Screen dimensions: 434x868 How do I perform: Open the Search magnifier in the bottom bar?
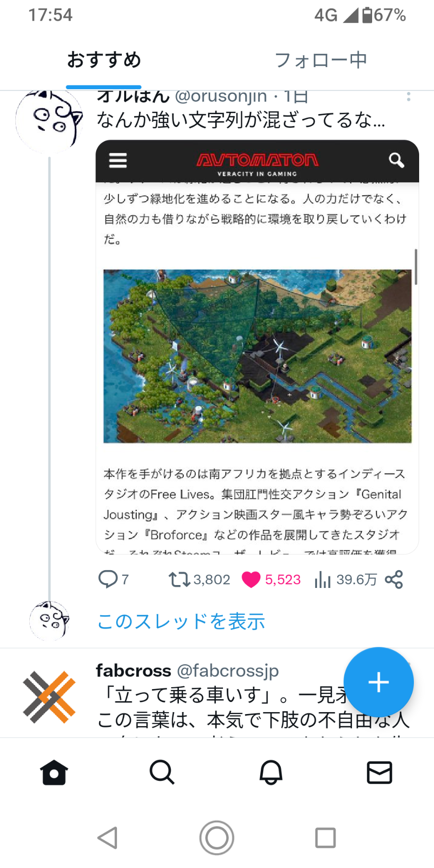[162, 773]
